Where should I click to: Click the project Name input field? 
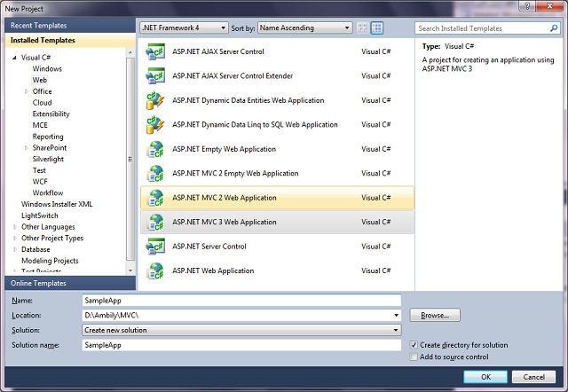point(241,300)
